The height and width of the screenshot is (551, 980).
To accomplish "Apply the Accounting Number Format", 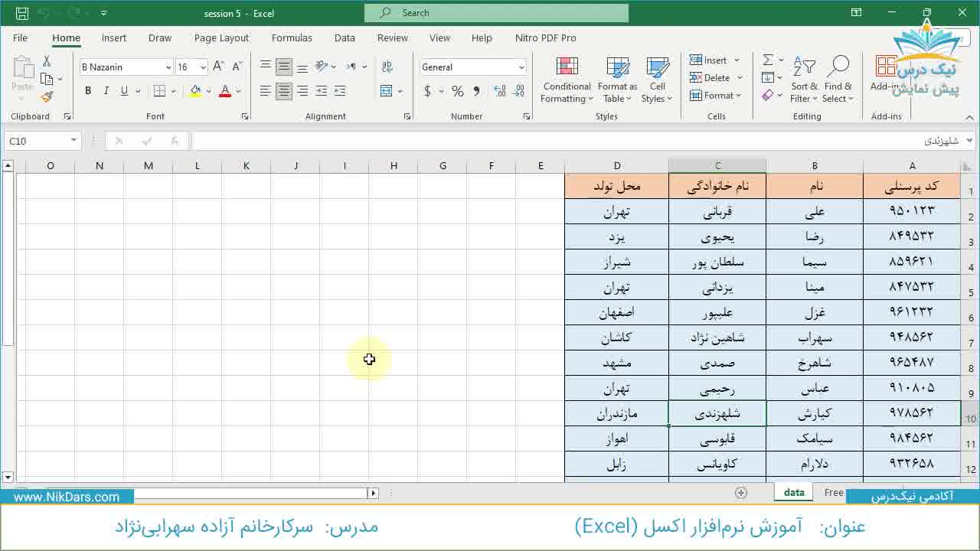I will [x=427, y=90].
